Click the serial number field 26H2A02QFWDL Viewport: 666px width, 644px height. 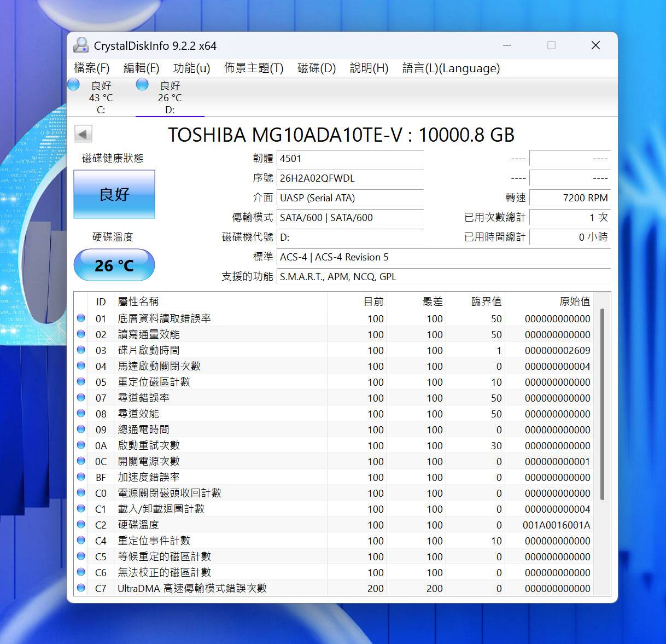tap(350, 178)
